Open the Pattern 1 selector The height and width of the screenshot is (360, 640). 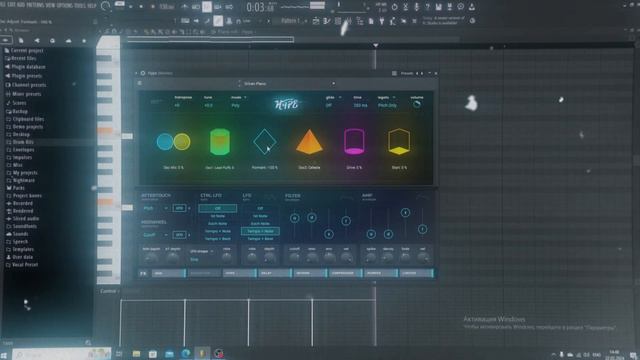pos(292,21)
